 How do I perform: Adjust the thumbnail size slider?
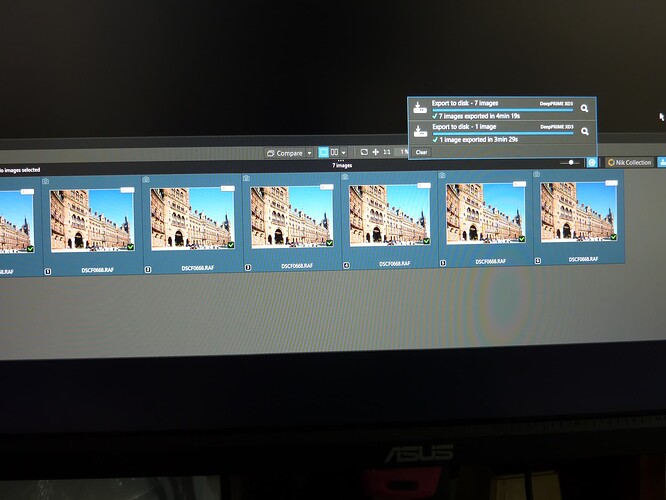click(570, 162)
